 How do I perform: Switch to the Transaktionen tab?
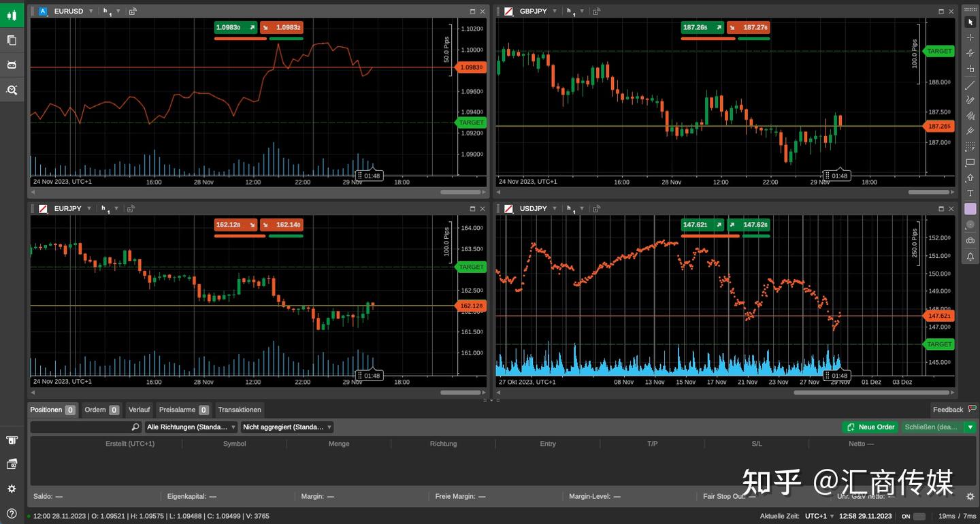point(239,410)
